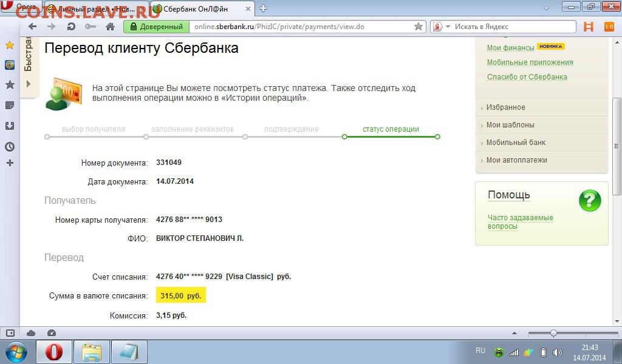Click document number 331049
The image size is (622, 364).
[x=169, y=163]
